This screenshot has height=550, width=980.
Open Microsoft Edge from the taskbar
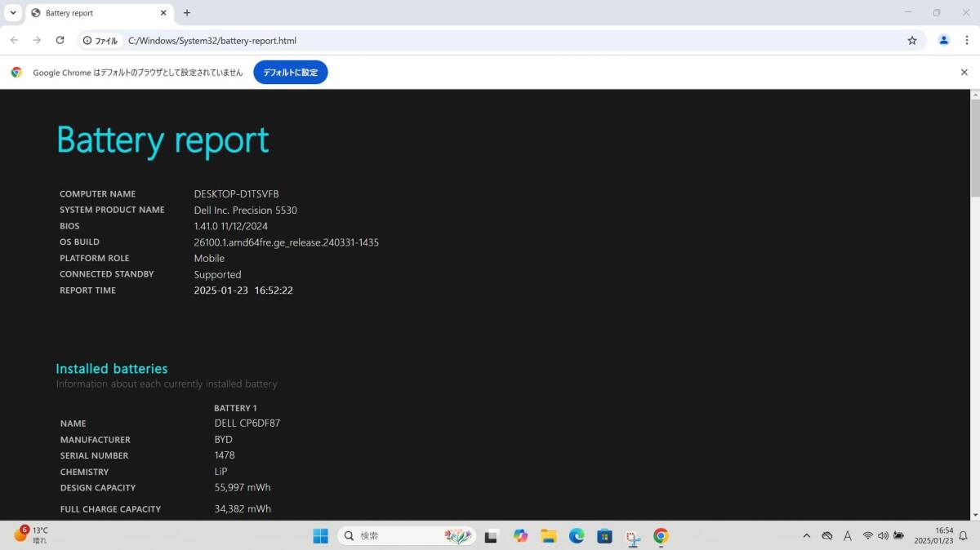[x=577, y=535]
